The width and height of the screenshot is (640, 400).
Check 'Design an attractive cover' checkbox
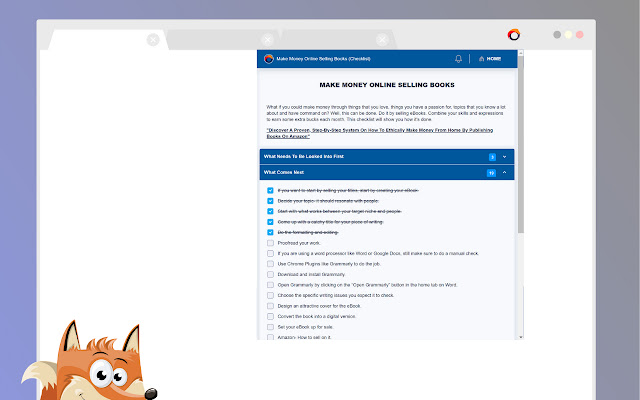[270, 306]
